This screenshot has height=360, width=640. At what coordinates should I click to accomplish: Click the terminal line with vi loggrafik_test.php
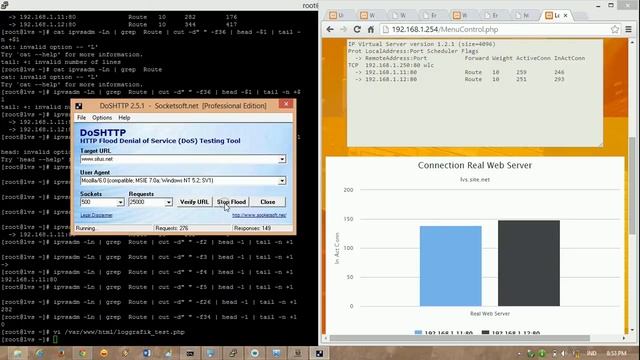93,332
